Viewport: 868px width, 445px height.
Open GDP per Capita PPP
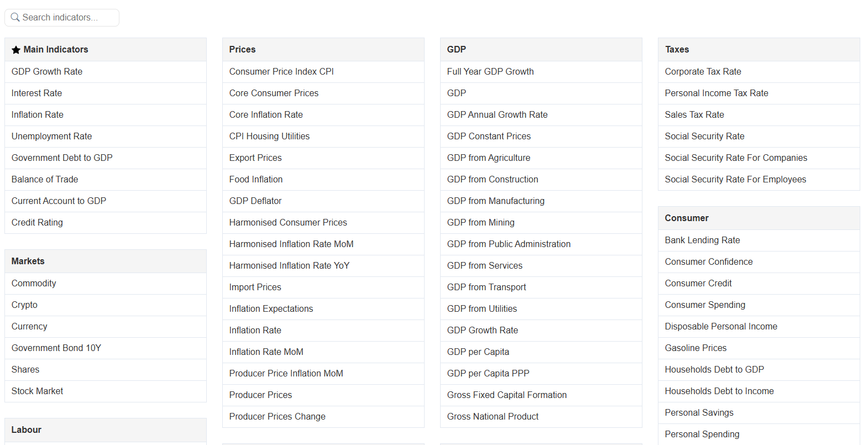pyautogui.click(x=488, y=373)
